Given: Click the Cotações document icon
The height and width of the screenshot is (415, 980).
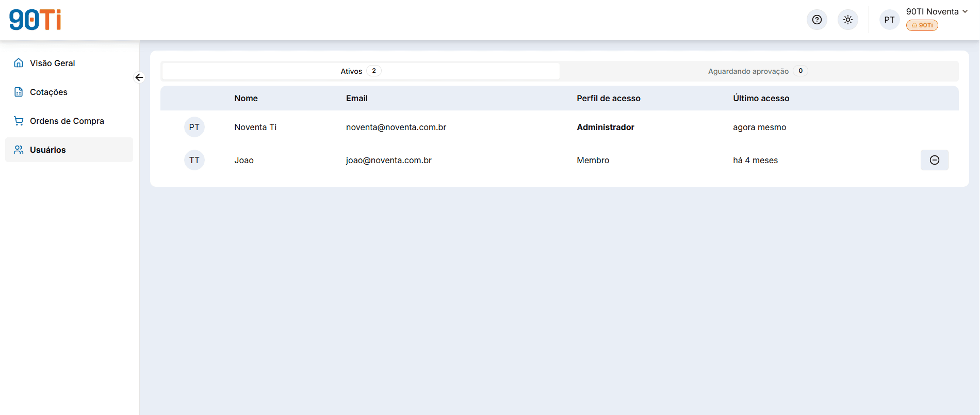Looking at the screenshot, I should [19, 92].
